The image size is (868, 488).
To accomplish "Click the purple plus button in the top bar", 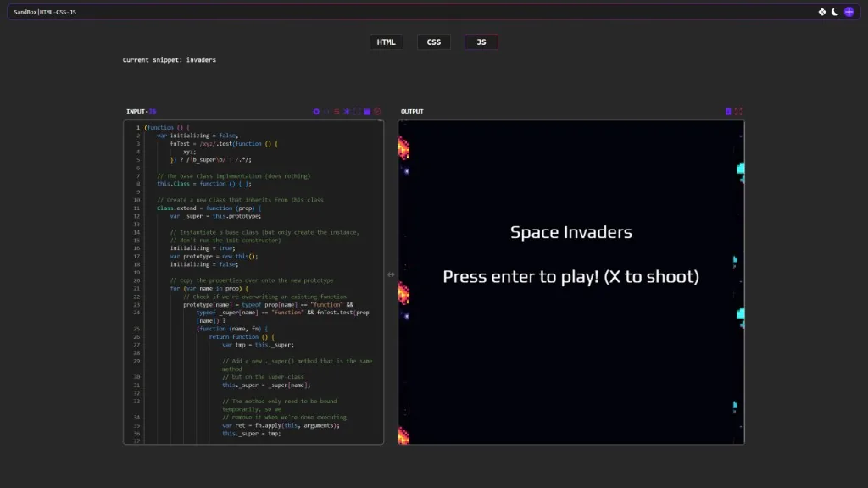I will tap(849, 12).
